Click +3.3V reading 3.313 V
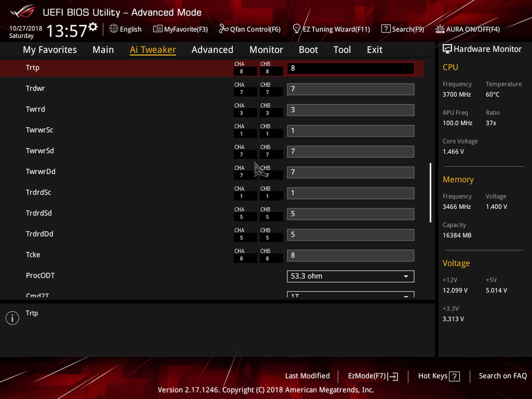This screenshot has height=399, width=532. (x=453, y=319)
